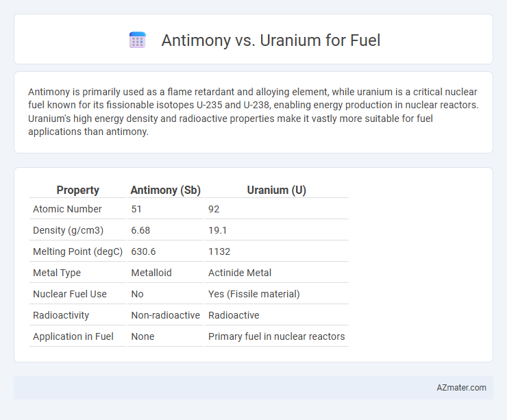The image size is (507, 420).
Task: Click the introductory paragraph about antimony and uranium
Action: point(253,112)
